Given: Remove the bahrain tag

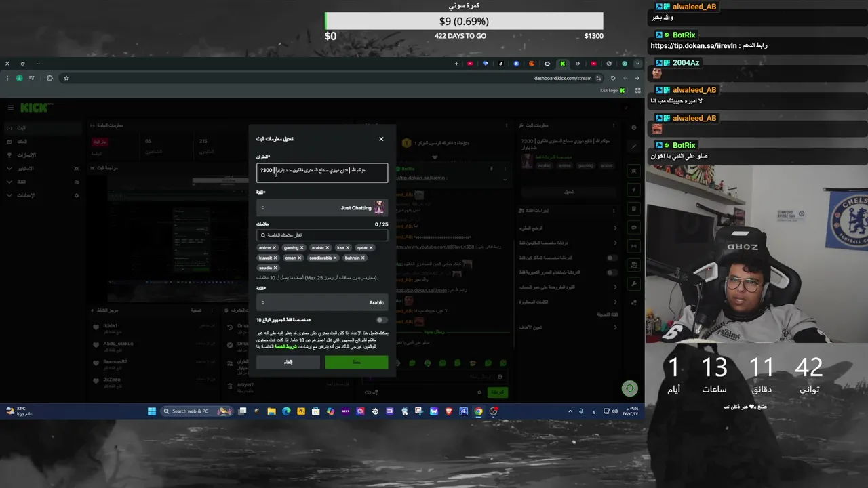Looking at the screenshot, I should coord(363,258).
